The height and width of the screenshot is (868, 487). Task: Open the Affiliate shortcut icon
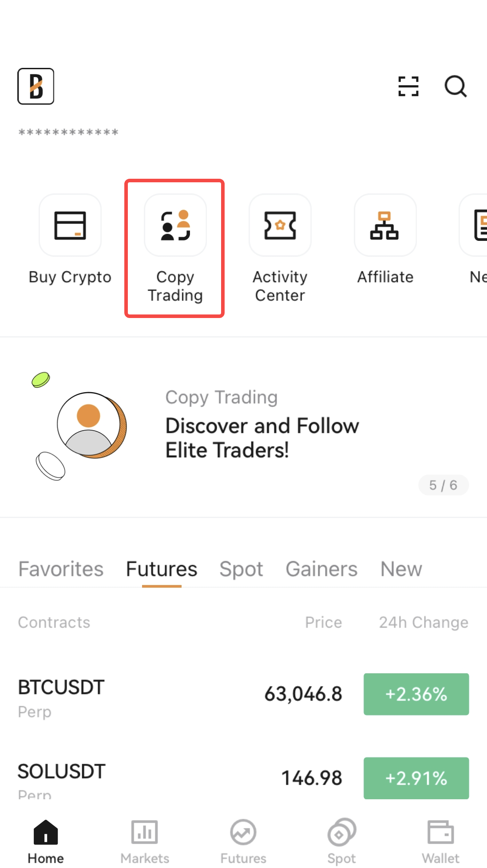(x=385, y=225)
